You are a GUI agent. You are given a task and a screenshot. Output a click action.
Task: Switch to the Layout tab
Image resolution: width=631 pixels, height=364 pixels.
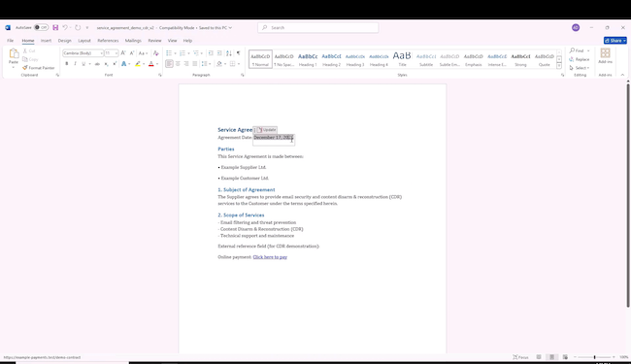tap(84, 41)
